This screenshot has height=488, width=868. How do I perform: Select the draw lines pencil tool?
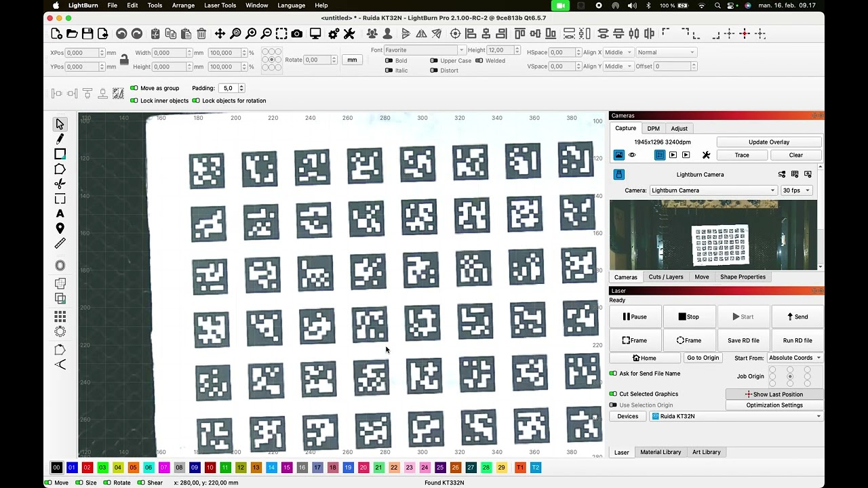point(60,139)
